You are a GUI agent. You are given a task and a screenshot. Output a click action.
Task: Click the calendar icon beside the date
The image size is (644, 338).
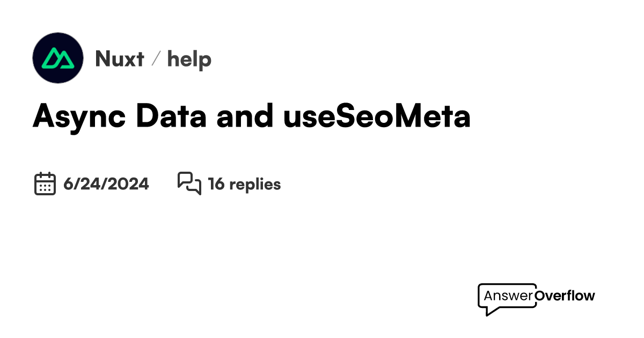45,183
